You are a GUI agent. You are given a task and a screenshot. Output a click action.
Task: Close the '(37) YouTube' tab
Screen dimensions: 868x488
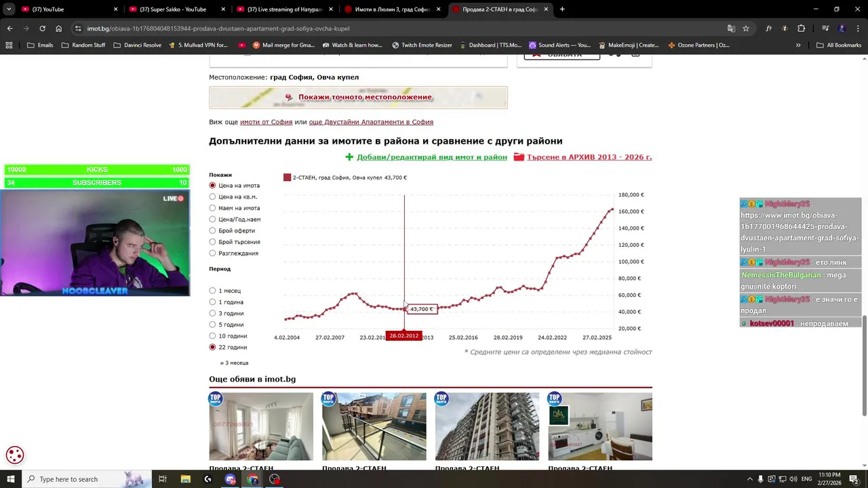(x=115, y=9)
